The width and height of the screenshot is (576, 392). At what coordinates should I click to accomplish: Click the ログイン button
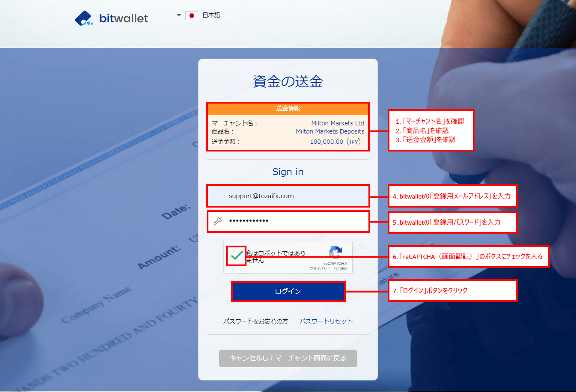[288, 291]
